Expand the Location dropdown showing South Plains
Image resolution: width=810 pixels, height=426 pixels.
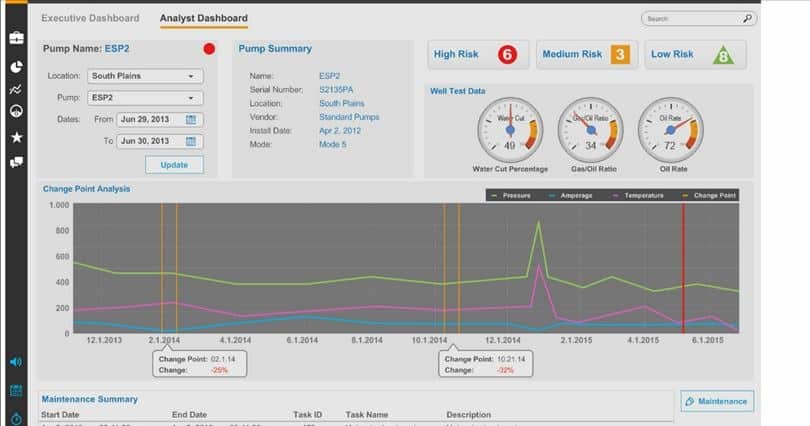(145, 76)
